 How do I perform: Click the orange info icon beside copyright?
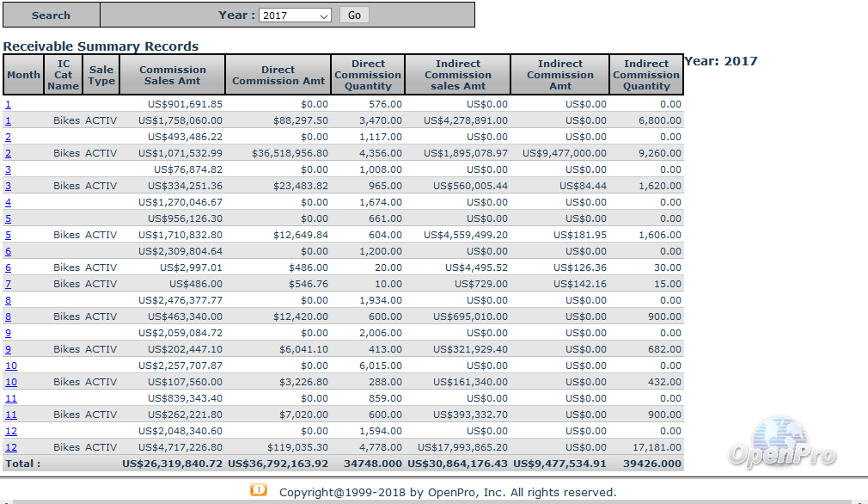259,490
